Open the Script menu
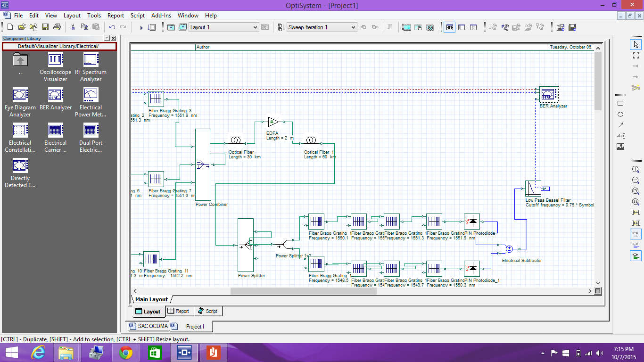The height and width of the screenshot is (362, 644). pyautogui.click(x=138, y=16)
